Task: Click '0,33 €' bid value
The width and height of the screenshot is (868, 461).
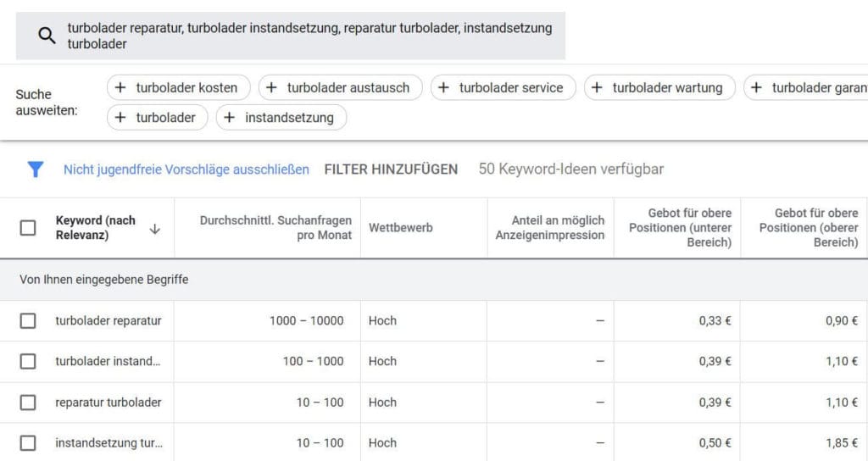Action: tap(715, 321)
